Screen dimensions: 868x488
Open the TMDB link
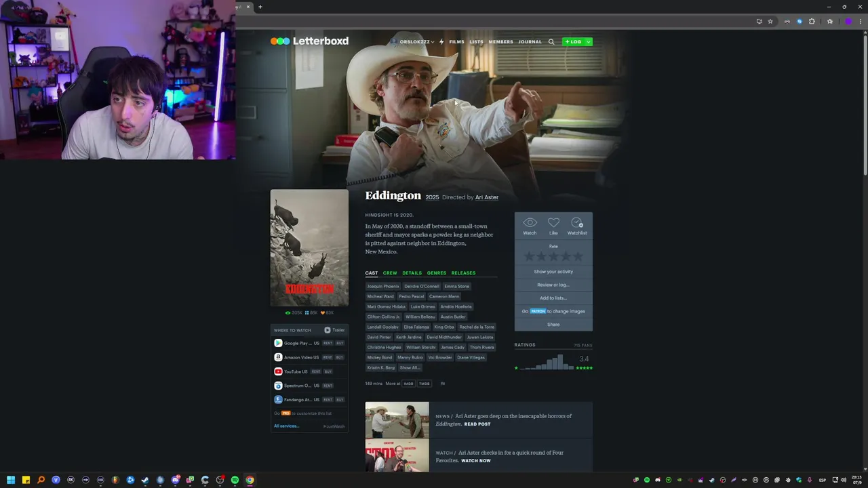424,384
